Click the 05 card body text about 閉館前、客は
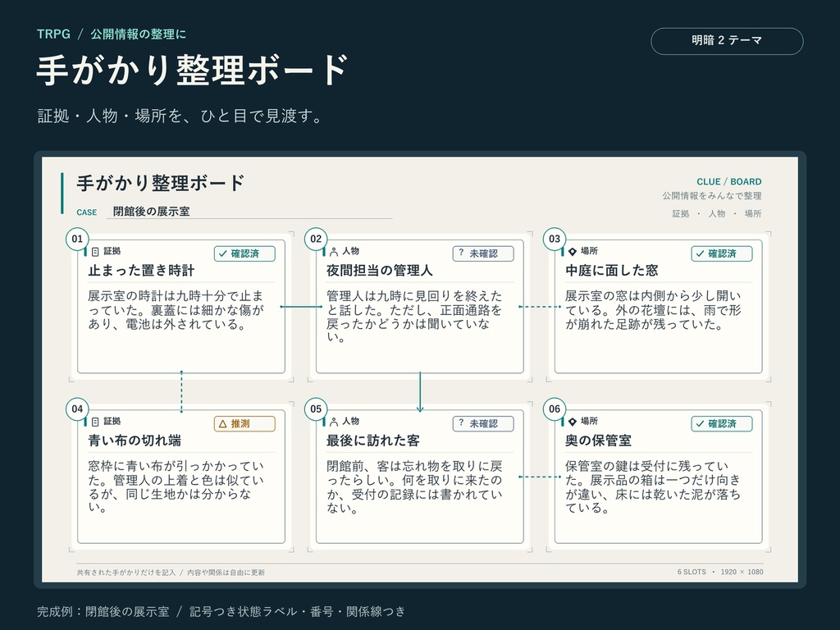The width and height of the screenshot is (840, 630). point(414,487)
